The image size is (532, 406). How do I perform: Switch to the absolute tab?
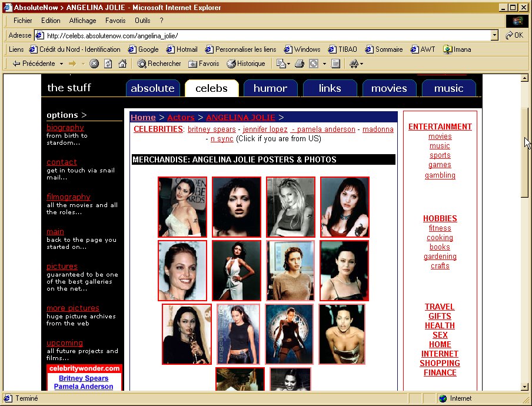(152, 88)
